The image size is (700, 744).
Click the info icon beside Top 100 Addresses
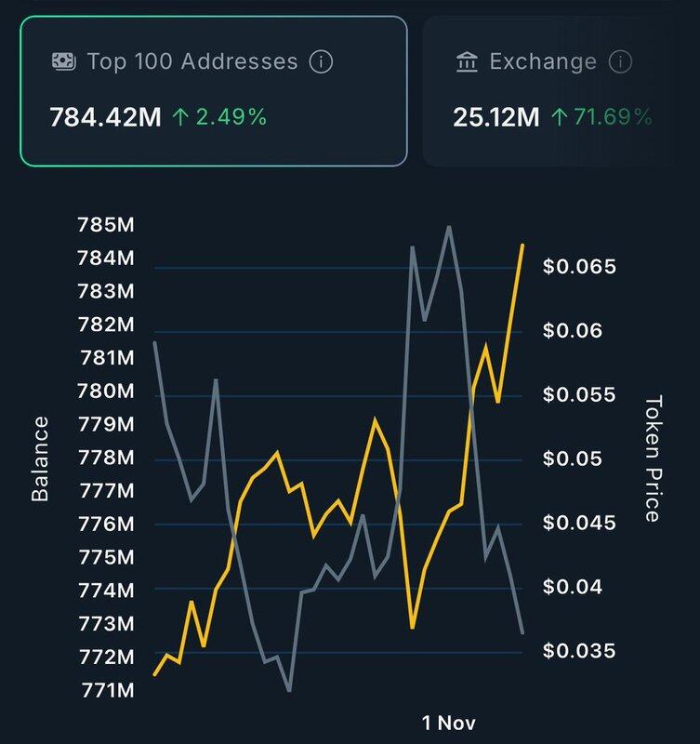320,62
